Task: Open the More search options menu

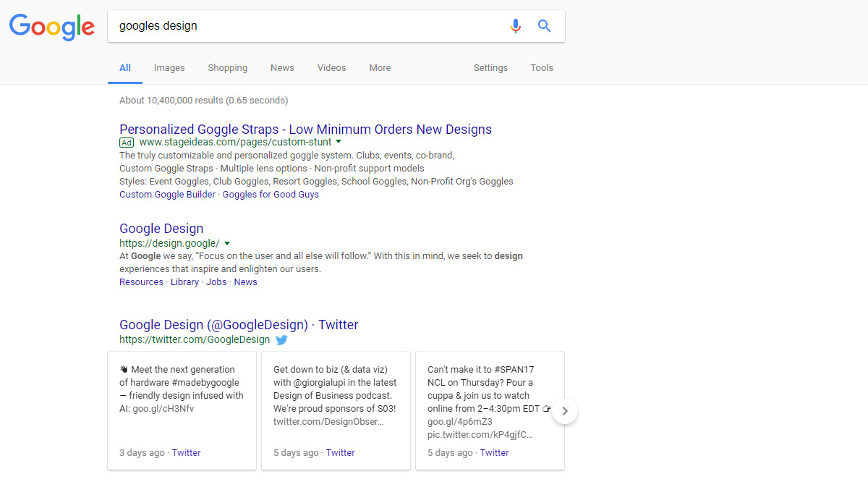Action: click(x=380, y=68)
